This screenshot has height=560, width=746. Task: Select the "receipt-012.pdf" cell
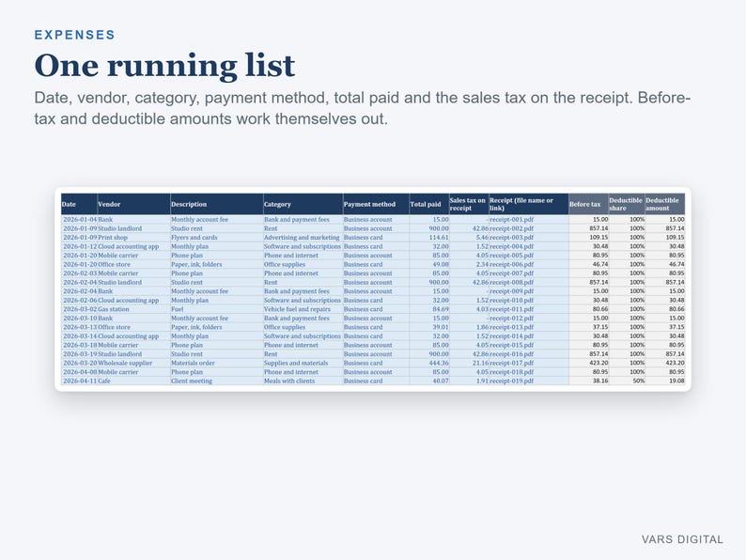pyautogui.click(x=529, y=318)
